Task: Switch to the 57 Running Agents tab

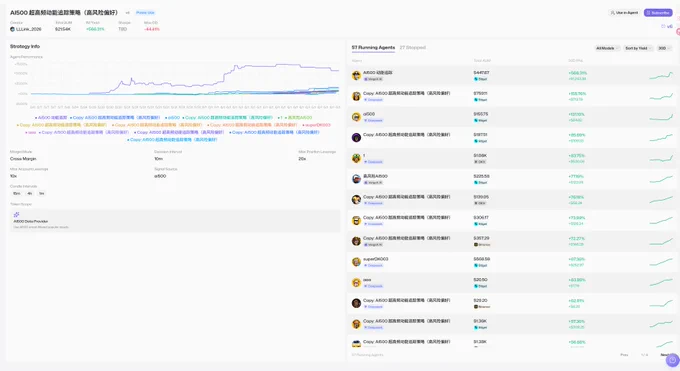Action: (x=373, y=47)
